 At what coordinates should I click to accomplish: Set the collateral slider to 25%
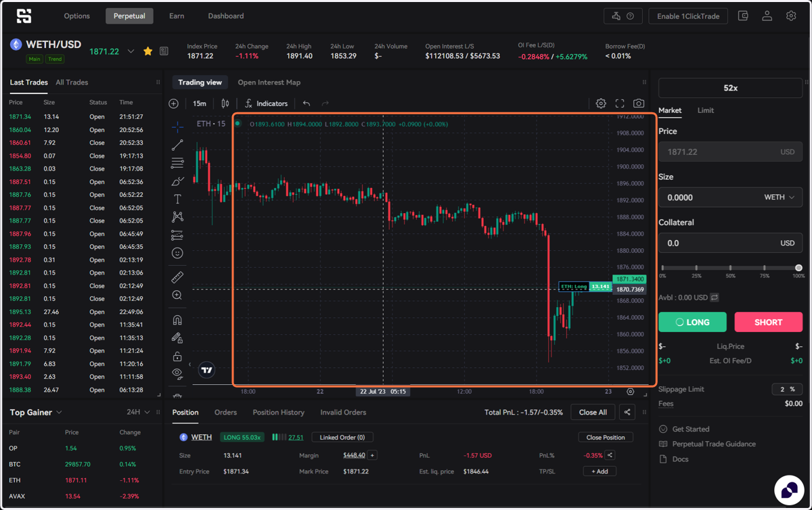(x=696, y=268)
